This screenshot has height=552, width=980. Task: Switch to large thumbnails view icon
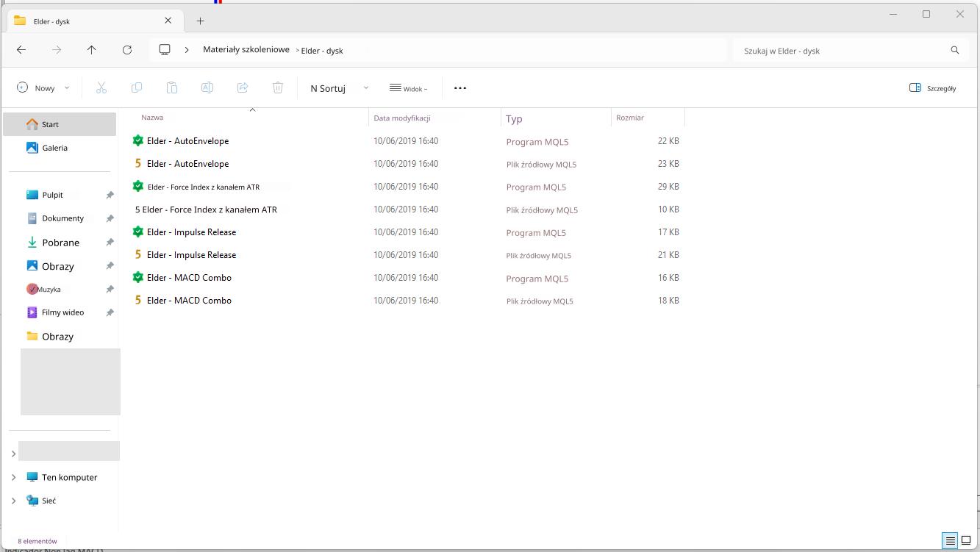(x=966, y=541)
